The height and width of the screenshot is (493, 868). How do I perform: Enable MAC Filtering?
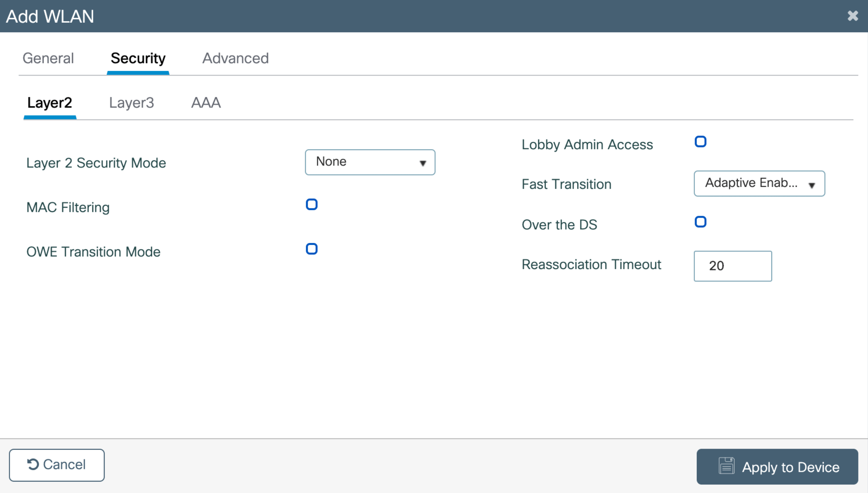point(311,204)
